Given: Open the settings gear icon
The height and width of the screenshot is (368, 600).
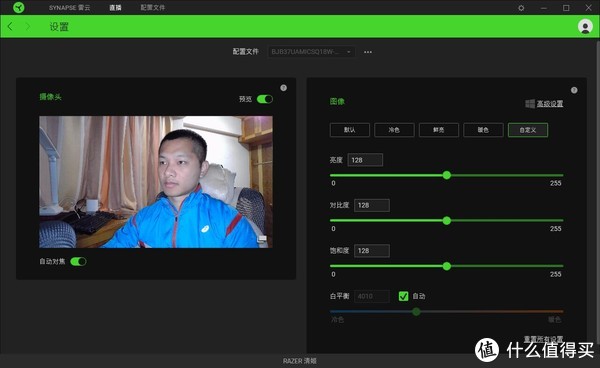Looking at the screenshot, I should click(521, 8).
